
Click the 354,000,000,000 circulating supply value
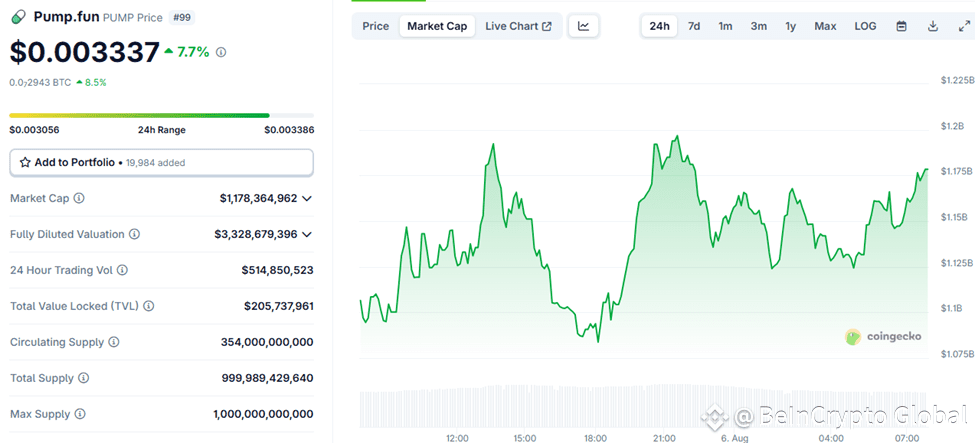[x=267, y=342]
